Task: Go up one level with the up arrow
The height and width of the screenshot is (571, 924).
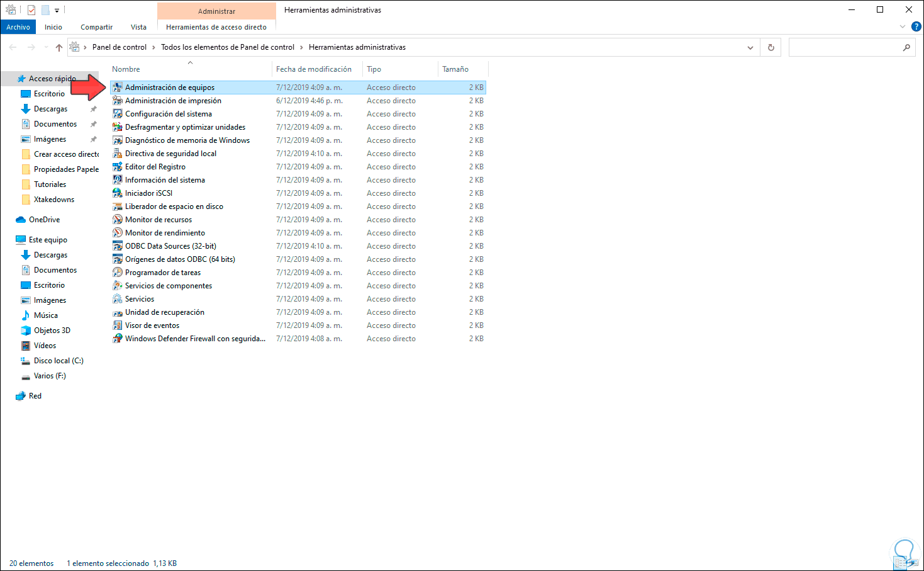Action: click(59, 47)
